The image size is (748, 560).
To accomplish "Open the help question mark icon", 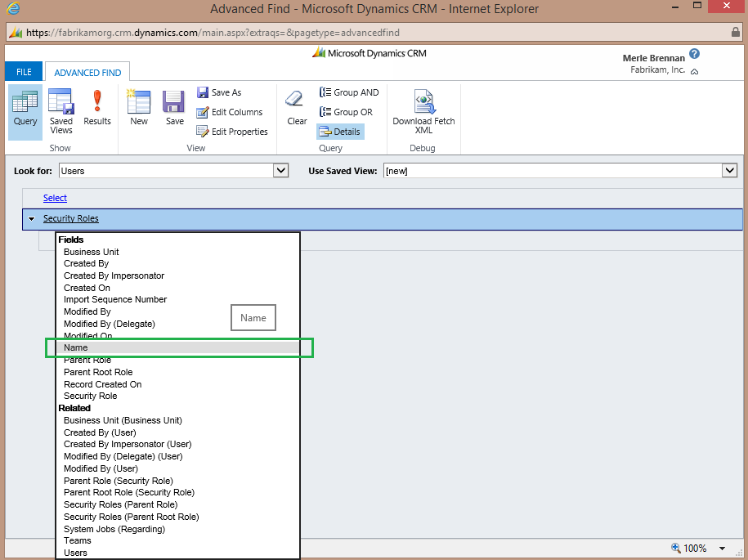I will (x=694, y=54).
